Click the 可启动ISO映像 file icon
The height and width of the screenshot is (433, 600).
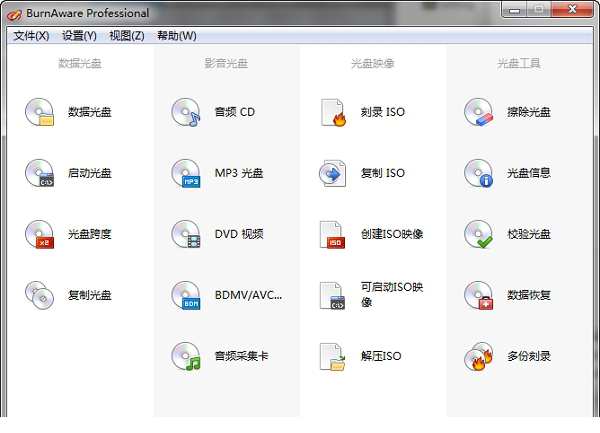[x=333, y=296]
